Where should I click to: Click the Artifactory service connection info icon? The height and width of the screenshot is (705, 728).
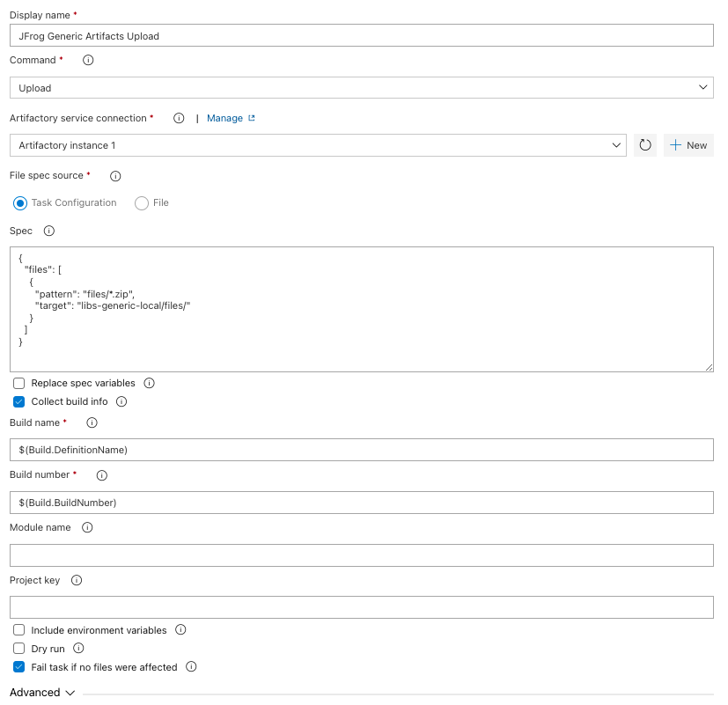click(179, 117)
